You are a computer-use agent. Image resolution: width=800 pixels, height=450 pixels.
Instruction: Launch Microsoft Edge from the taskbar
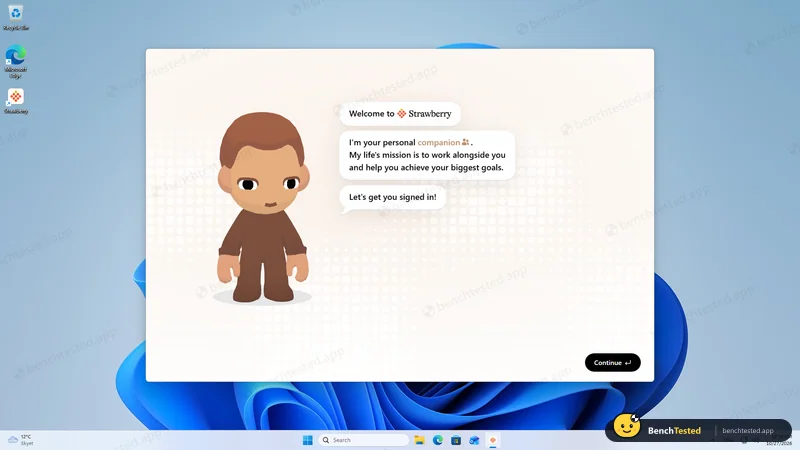pyautogui.click(x=438, y=440)
